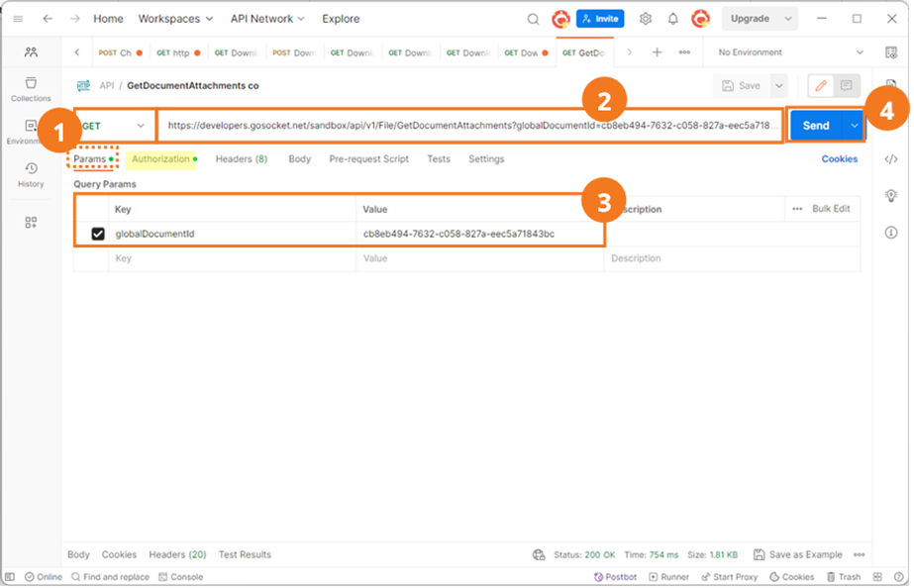Uncheck the globalDocumentId parameter checkbox

click(x=98, y=234)
